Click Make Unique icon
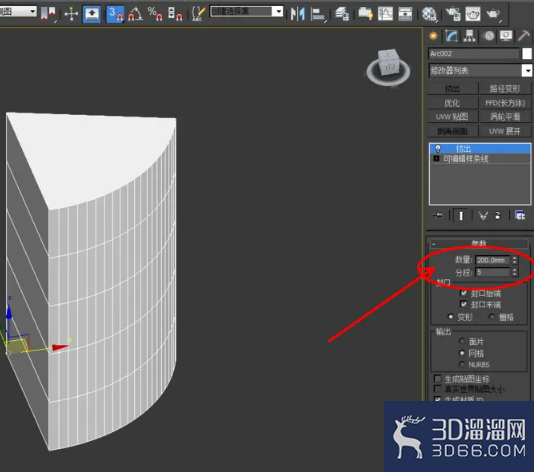Viewport: 534px width, 472px height. [x=483, y=216]
